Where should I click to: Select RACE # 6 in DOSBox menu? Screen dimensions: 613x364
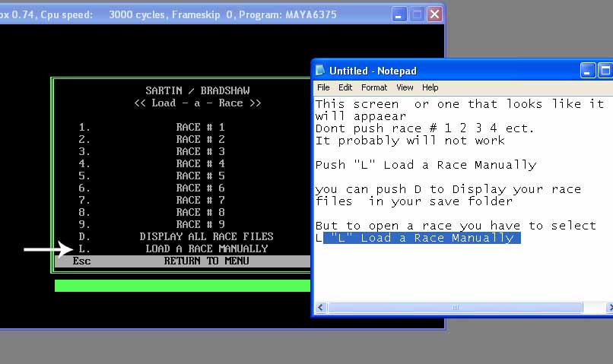coord(200,188)
